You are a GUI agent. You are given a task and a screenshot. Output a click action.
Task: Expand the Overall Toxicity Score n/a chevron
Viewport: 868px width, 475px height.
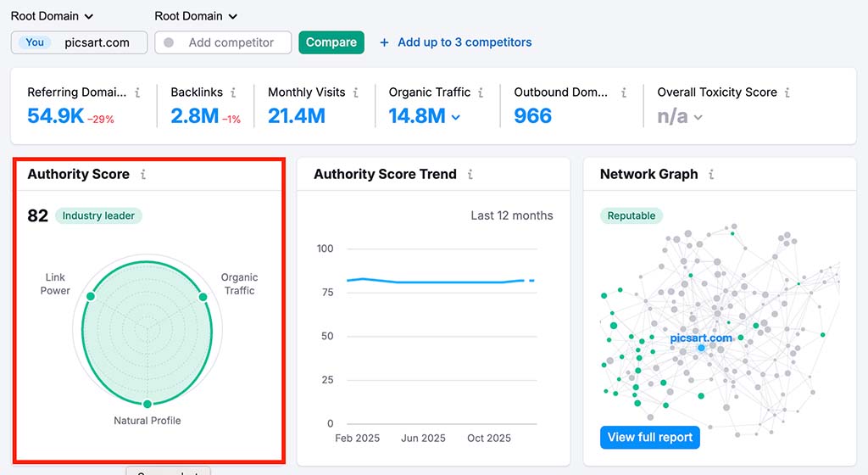(x=698, y=117)
